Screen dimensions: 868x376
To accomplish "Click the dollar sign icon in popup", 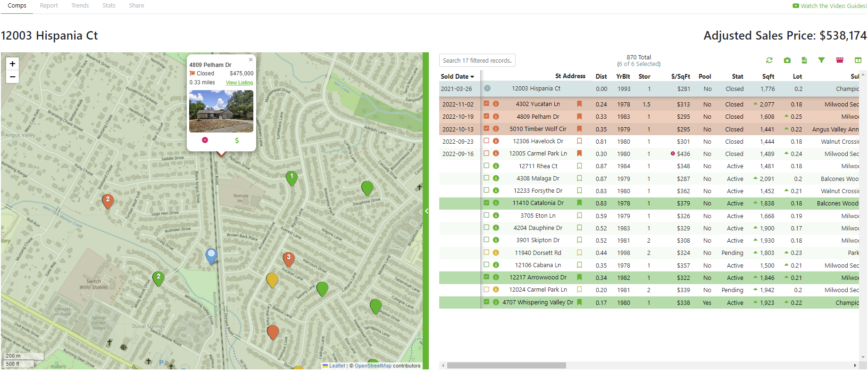I will (x=237, y=140).
